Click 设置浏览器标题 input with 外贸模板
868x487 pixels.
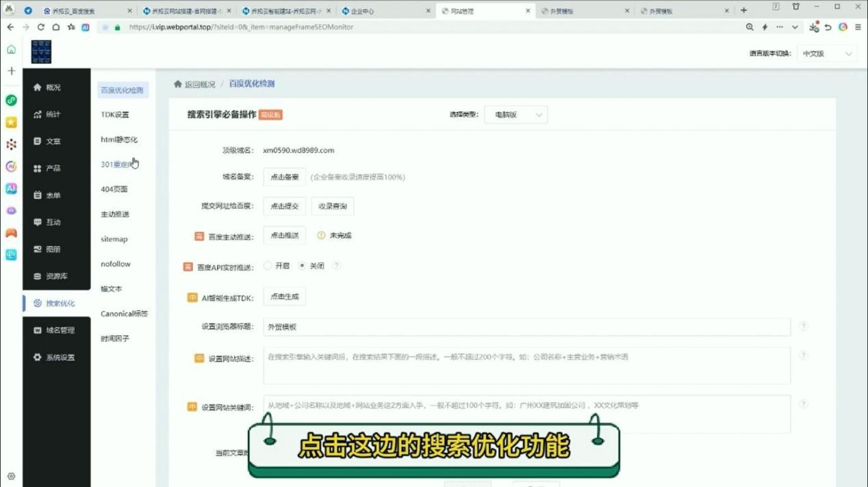pos(527,327)
